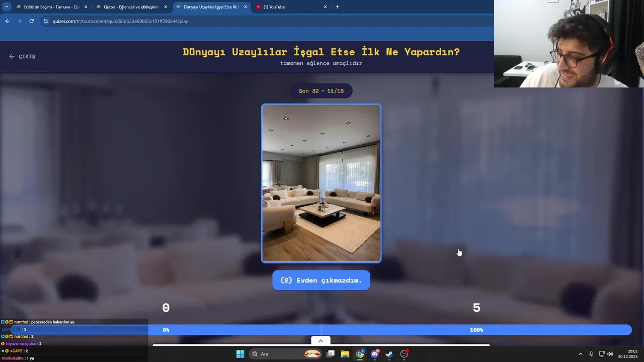The image size is (644, 362).
Task: Go back with browser back arrow
Action: coord(7,21)
